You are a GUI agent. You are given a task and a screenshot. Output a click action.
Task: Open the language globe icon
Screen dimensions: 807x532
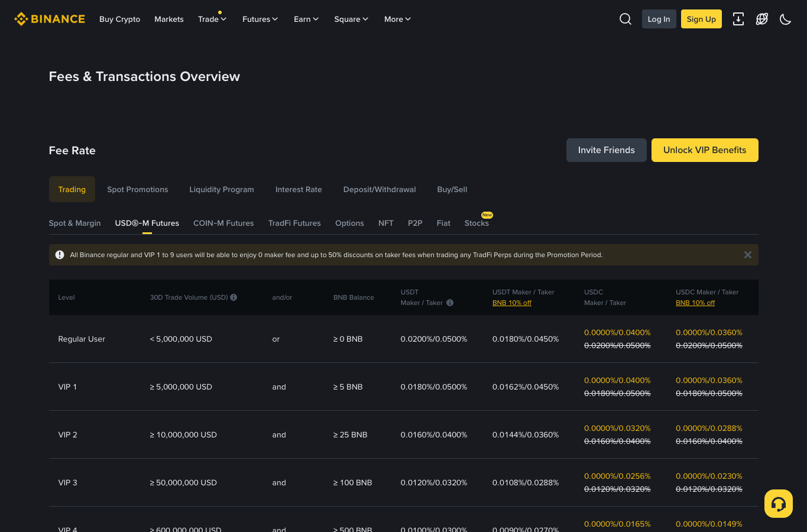click(762, 19)
